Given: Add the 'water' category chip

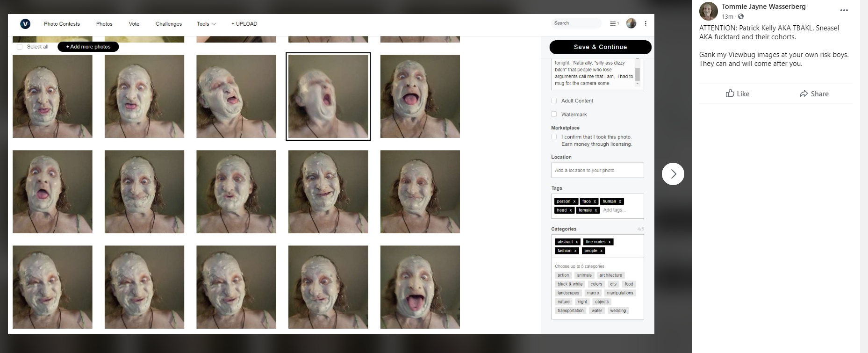Looking at the screenshot, I should click(597, 311).
